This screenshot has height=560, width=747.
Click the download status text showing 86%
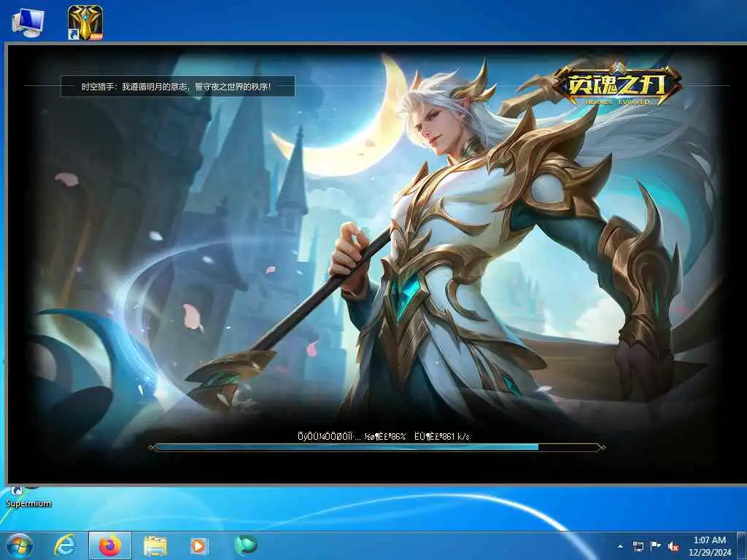pyautogui.click(x=384, y=436)
